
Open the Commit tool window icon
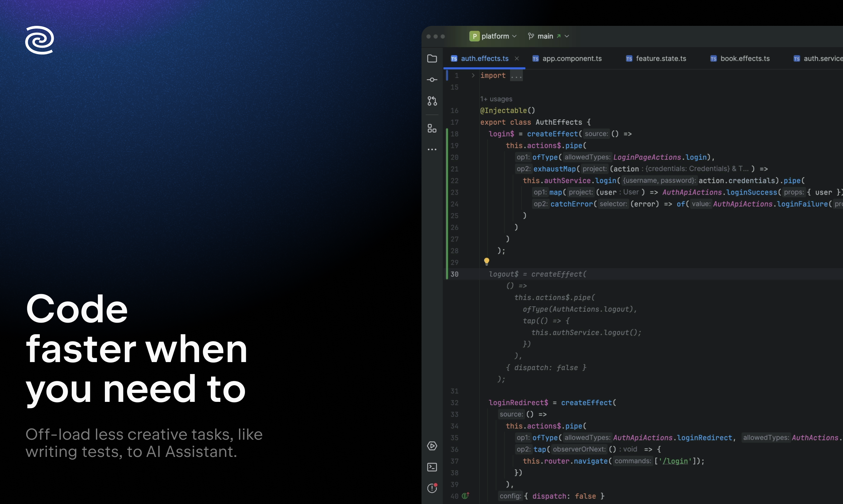click(x=432, y=80)
